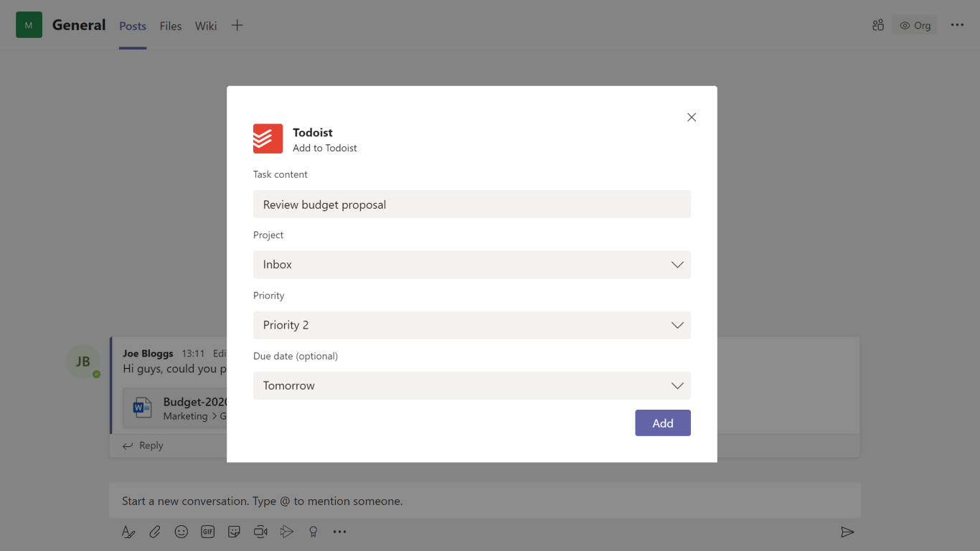Send the message with arrow icon
The height and width of the screenshot is (551, 980).
pyautogui.click(x=847, y=532)
